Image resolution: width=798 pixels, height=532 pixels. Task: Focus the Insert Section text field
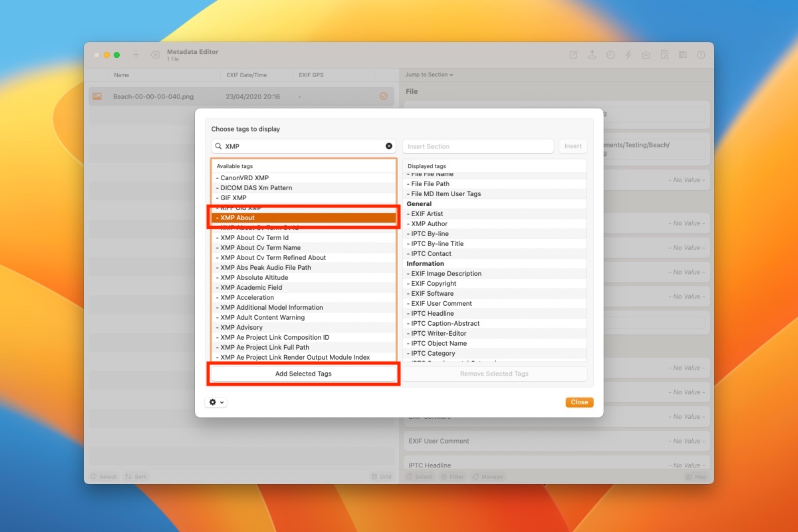click(x=478, y=146)
